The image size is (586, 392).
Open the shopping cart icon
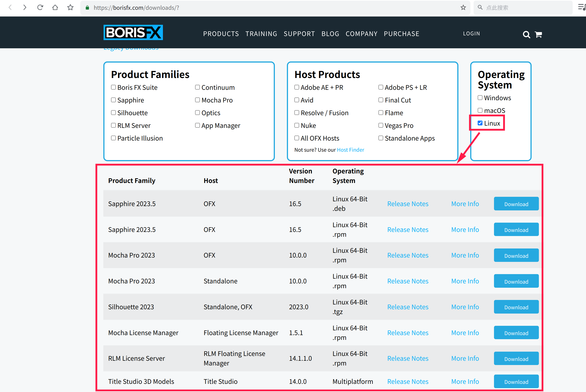pyautogui.click(x=538, y=34)
